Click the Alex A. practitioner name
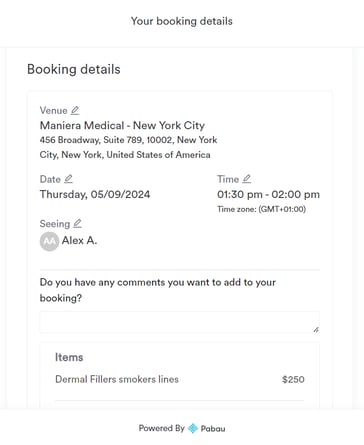The height and width of the screenshot is (445, 364). coord(79,240)
